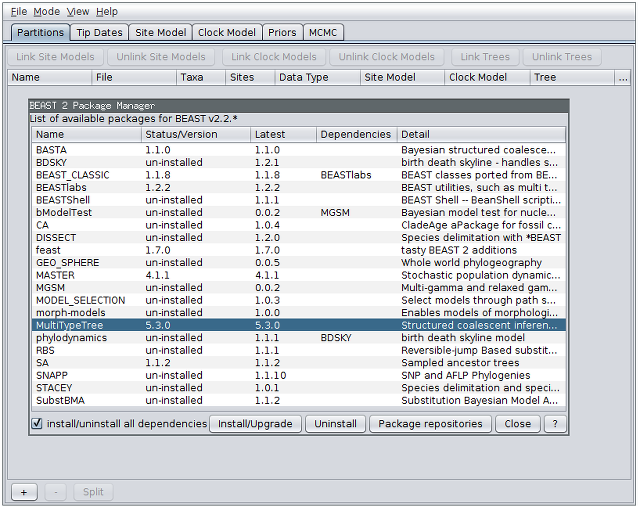
Task: Click the Data Type column header
Action: click(318, 78)
